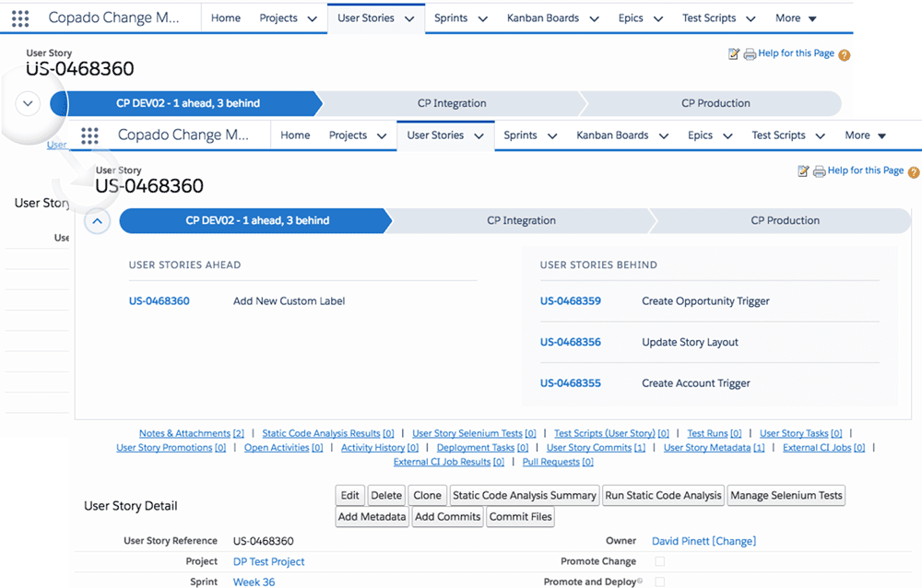The height and width of the screenshot is (588, 922).
Task: Open Sprints dropdown arrow in front window
Action: pos(552,136)
